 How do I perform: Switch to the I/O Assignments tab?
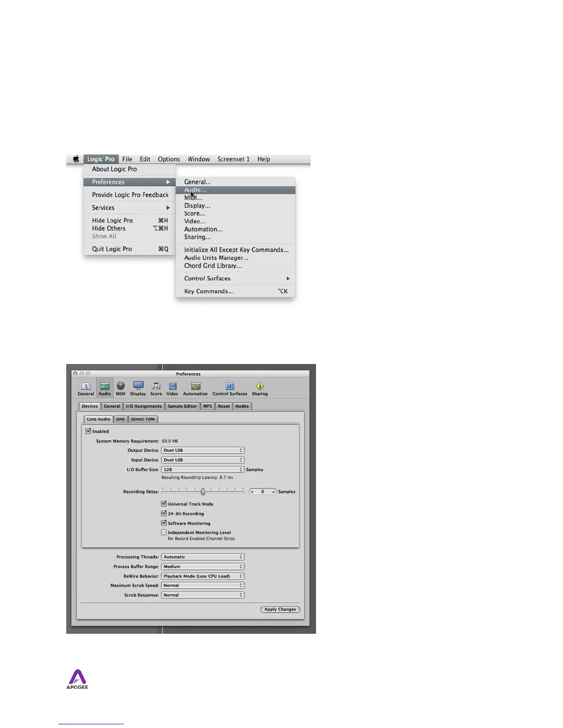144,406
